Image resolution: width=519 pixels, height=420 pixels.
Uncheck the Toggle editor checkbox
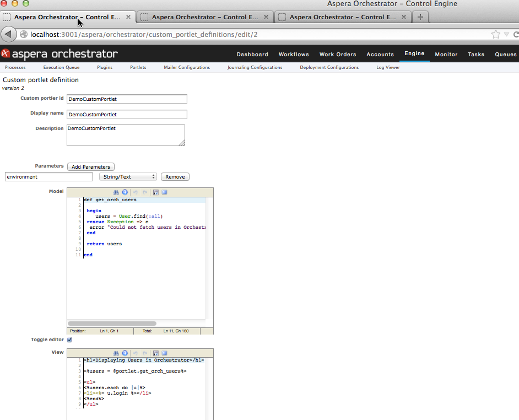click(69, 340)
